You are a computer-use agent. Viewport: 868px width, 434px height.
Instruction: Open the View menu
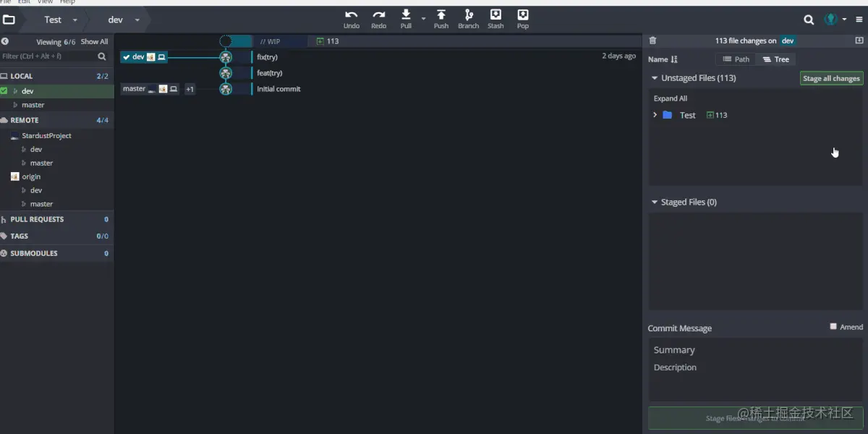coord(45,2)
